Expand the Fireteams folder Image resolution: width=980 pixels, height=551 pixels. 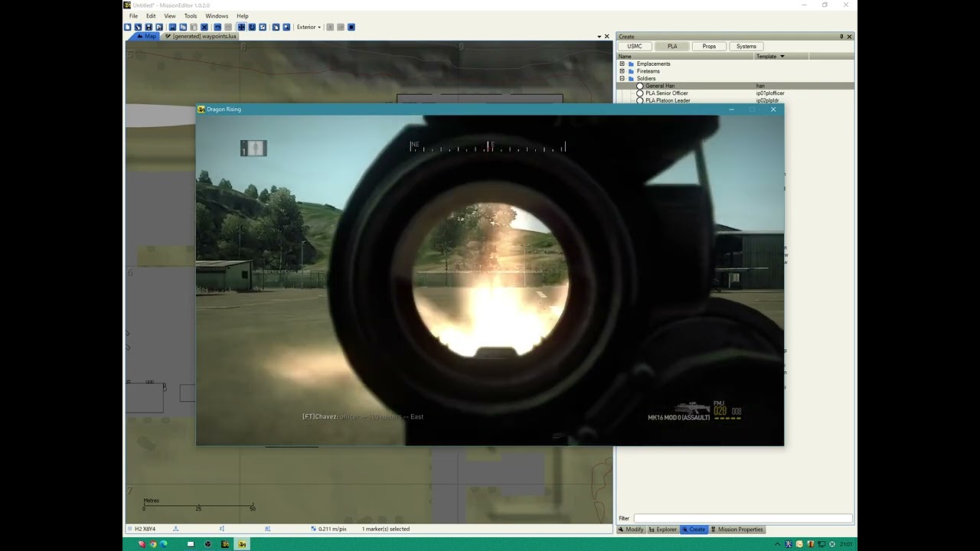pos(622,71)
